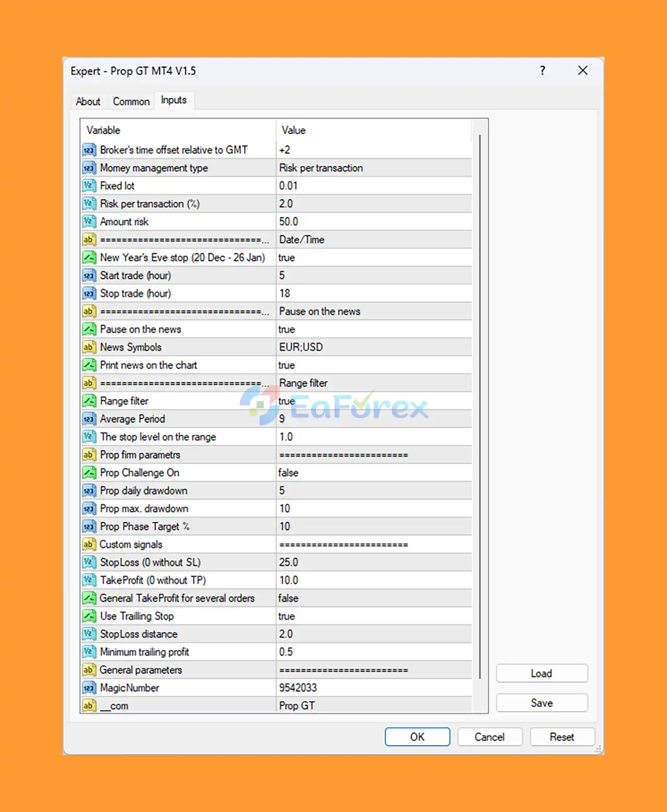Image resolution: width=667 pixels, height=812 pixels.
Task: Click the icon next to Prop daily drawdown
Action: 89,491
